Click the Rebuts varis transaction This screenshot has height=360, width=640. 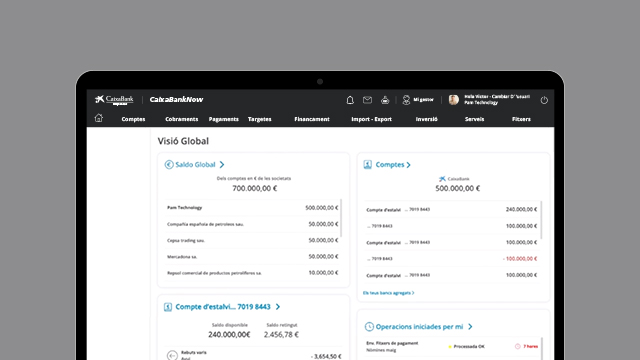point(253,355)
